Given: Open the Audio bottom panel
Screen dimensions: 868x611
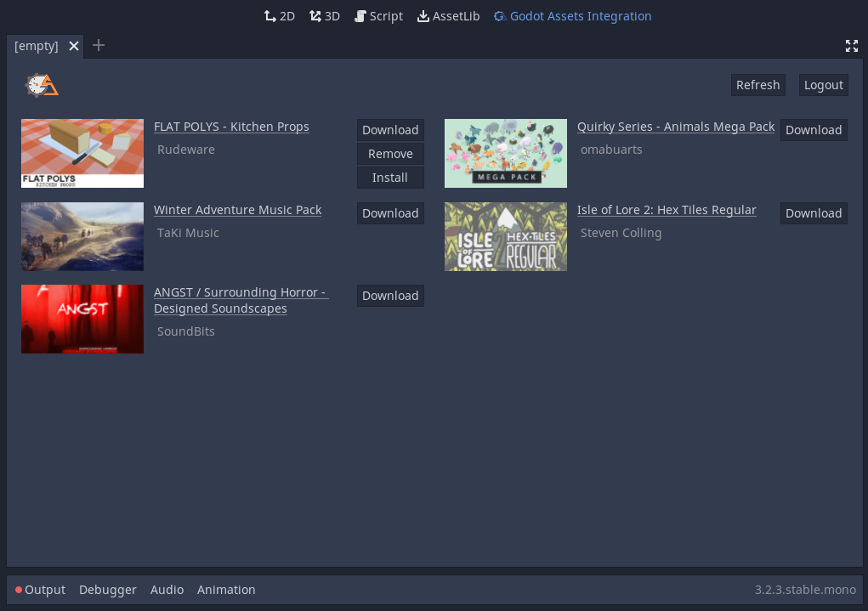Looking at the screenshot, I should pyautogui.click(x=167, y=590).
